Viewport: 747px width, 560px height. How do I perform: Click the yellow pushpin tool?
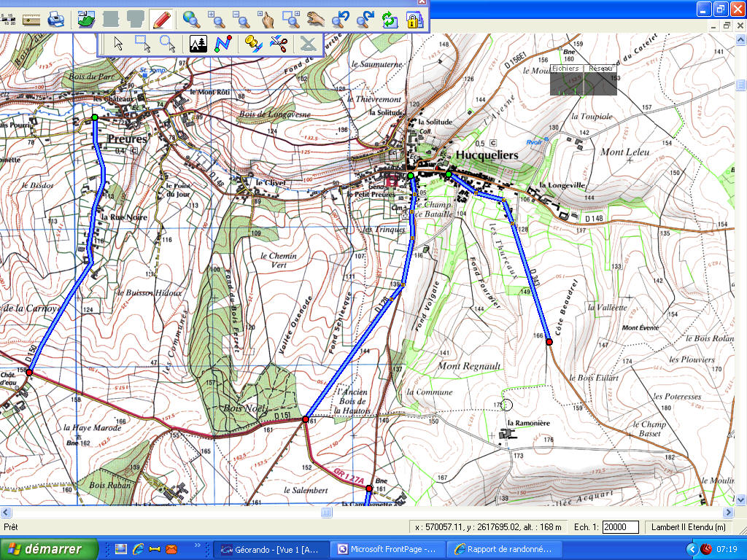(253, 44)
